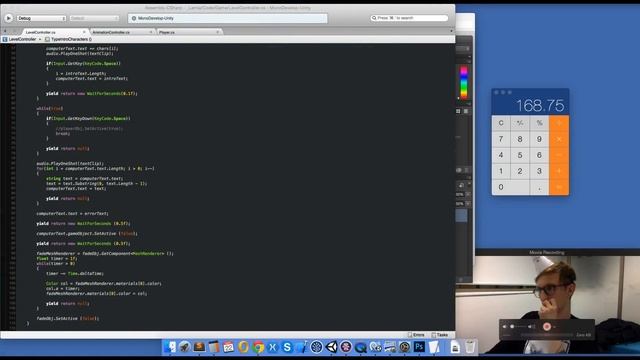Click the 1 key in Calculator
The image size is (640, 360).
point(501,171)
